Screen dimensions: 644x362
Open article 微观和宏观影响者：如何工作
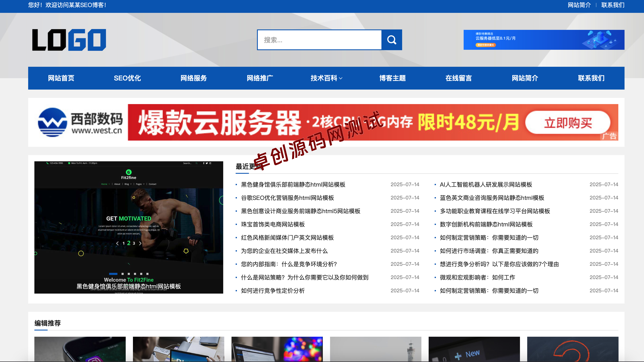tap(477, 277)
